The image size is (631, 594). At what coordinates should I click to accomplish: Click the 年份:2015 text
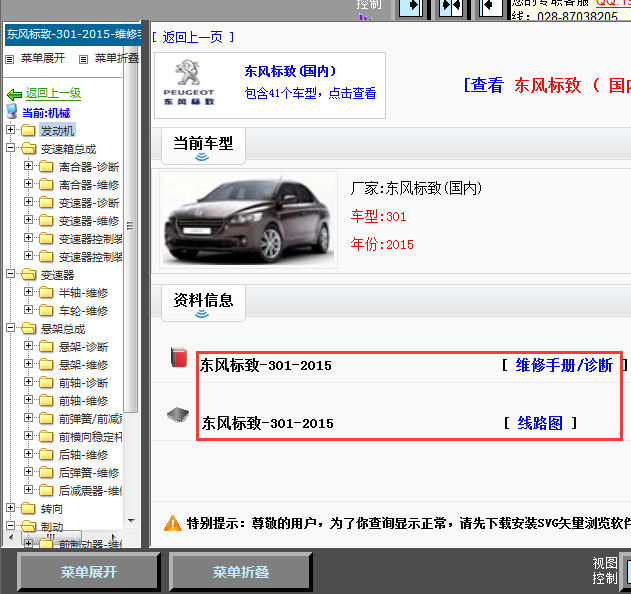click(382, 244)
